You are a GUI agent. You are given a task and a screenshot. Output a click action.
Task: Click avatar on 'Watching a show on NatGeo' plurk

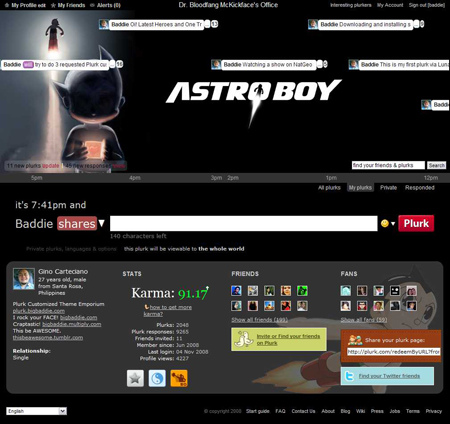coord(216,64)
